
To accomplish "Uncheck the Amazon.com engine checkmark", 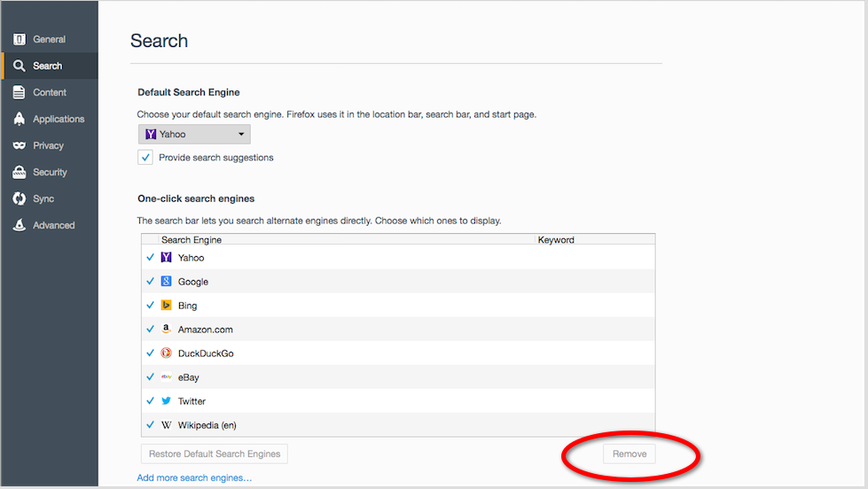I will pyautogui.click(x=150, y=329).
